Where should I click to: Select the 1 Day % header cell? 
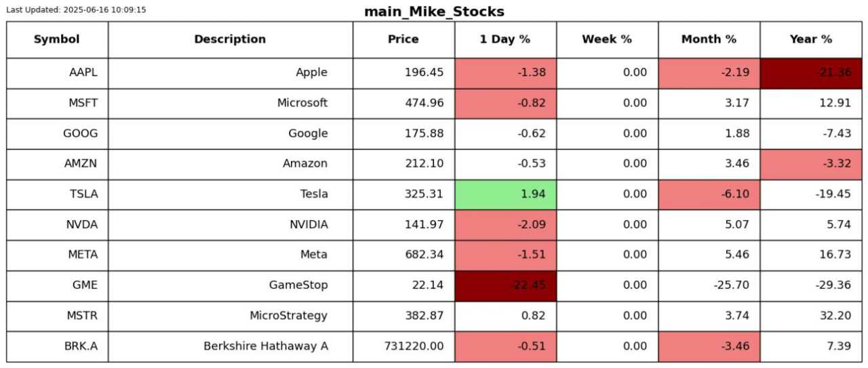pos(505,39)
